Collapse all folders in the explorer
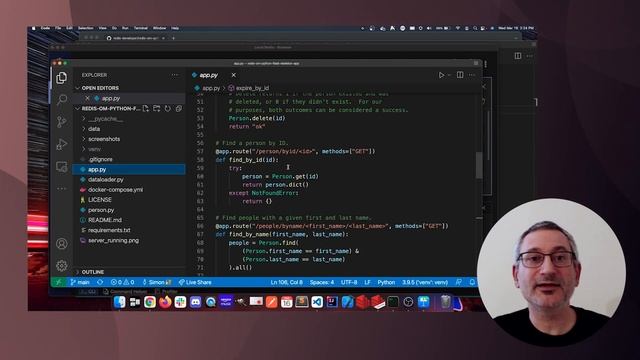 point(178,109)
